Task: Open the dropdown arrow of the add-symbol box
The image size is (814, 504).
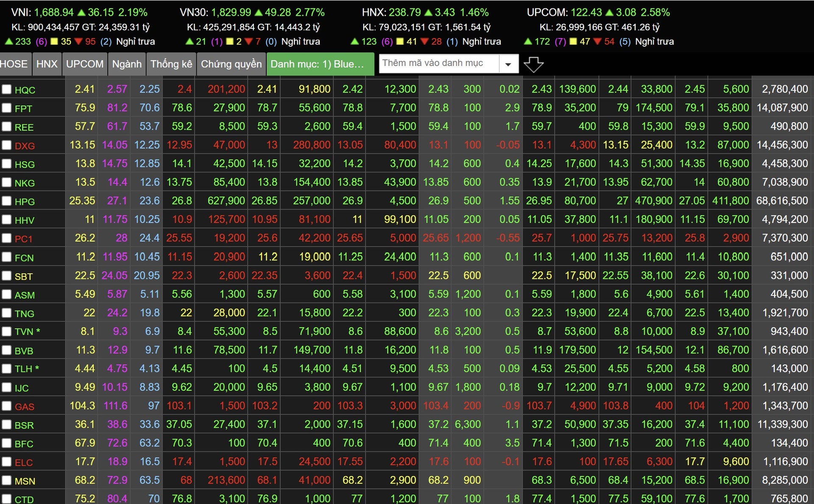Action: pos(508,64)
